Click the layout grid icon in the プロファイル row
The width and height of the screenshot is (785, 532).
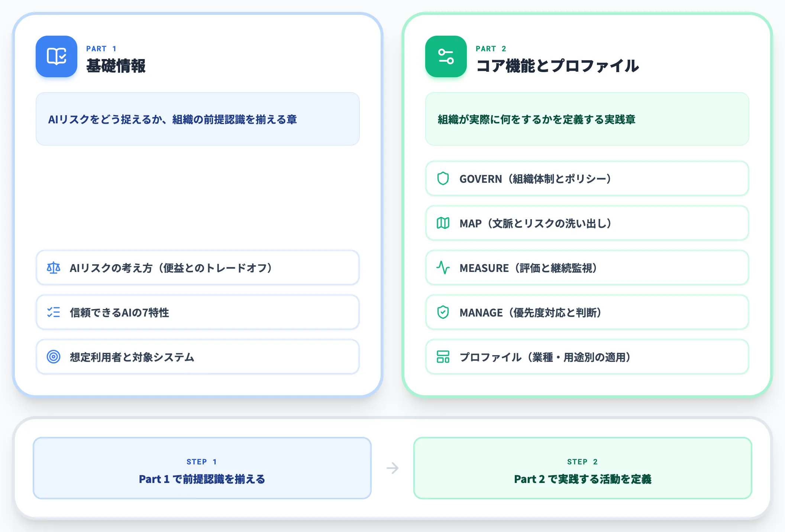point(443,357)
